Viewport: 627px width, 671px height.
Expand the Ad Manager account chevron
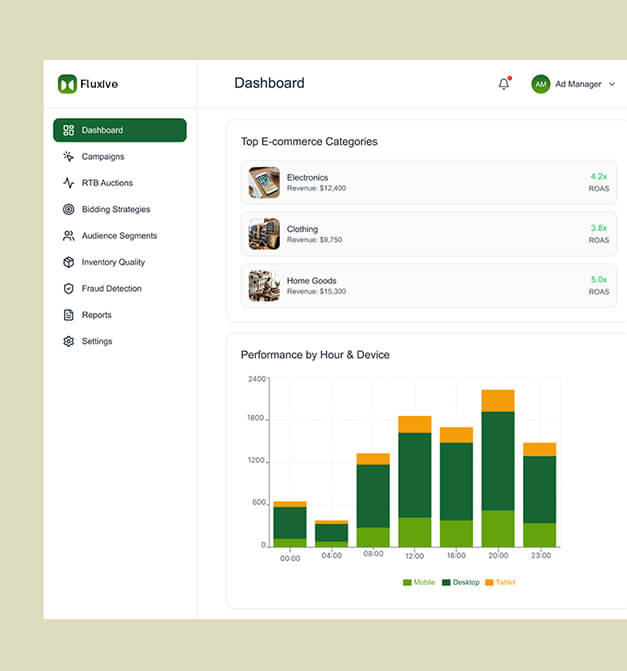coord(612,84)
